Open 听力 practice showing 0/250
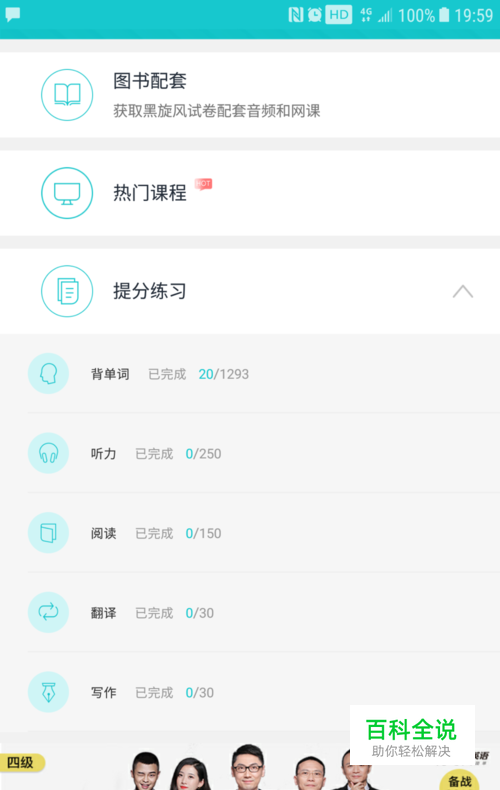The width and height of the screenshot is (500, 790). (250, 453)
